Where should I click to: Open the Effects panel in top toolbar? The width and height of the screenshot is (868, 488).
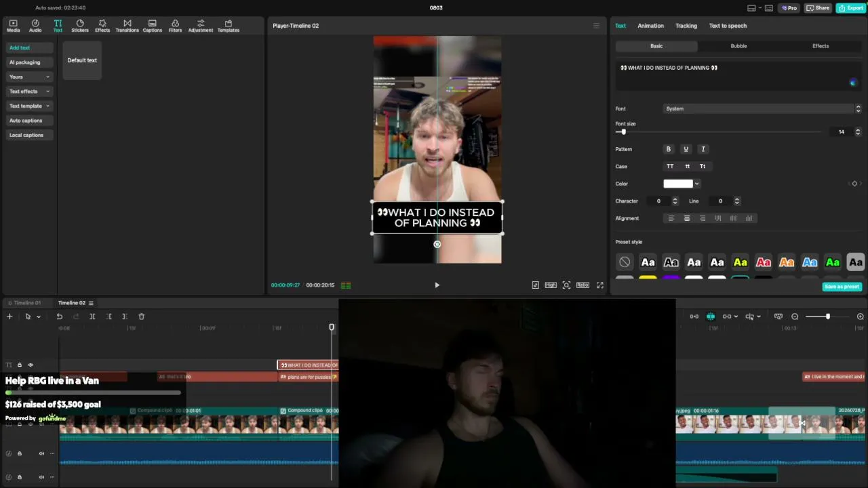tap(102, 26)
